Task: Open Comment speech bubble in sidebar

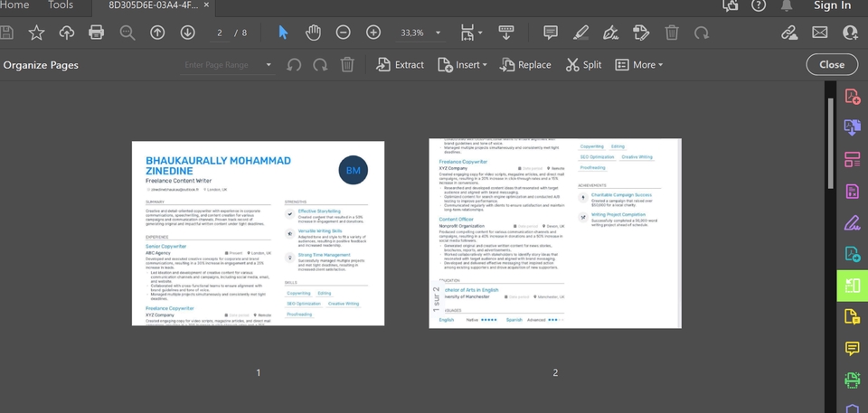Action: coord(852,348)
